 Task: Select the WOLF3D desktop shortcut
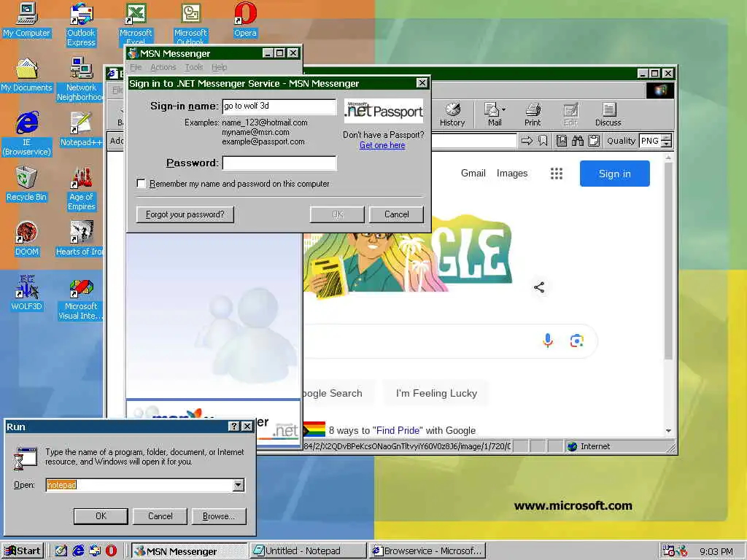pyautogui.click(x=27, y=292)
